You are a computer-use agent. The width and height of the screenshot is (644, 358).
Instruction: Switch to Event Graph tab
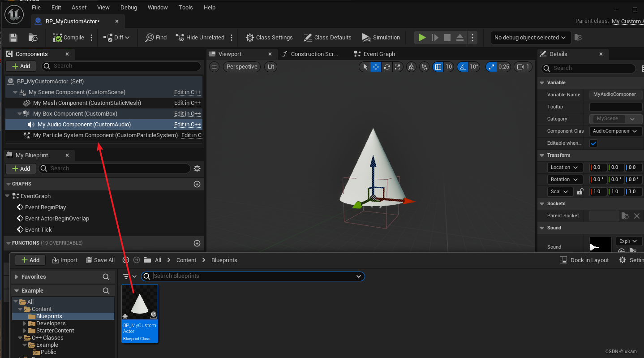[374, 54]
